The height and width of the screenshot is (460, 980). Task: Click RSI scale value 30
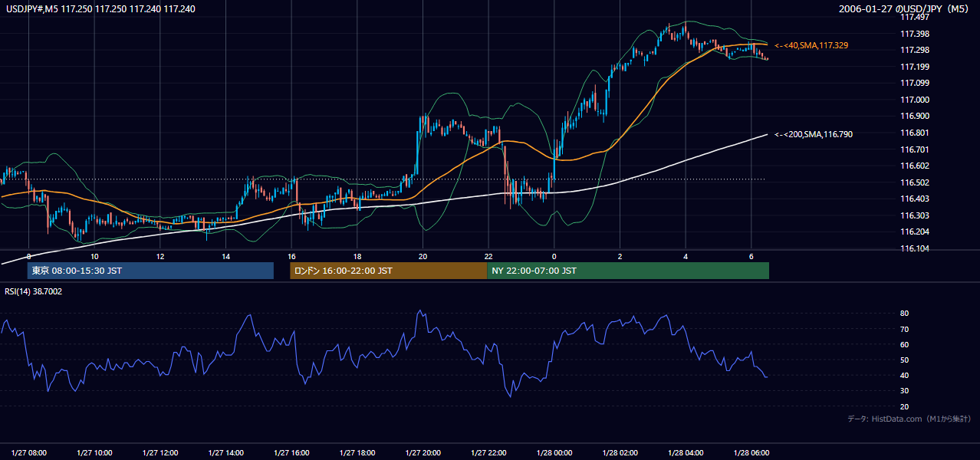905,391
